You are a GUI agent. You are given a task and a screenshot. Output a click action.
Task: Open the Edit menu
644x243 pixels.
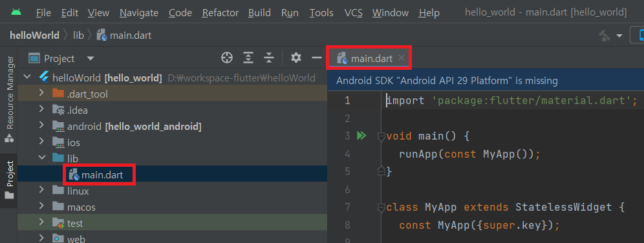(x=69, y=13)
